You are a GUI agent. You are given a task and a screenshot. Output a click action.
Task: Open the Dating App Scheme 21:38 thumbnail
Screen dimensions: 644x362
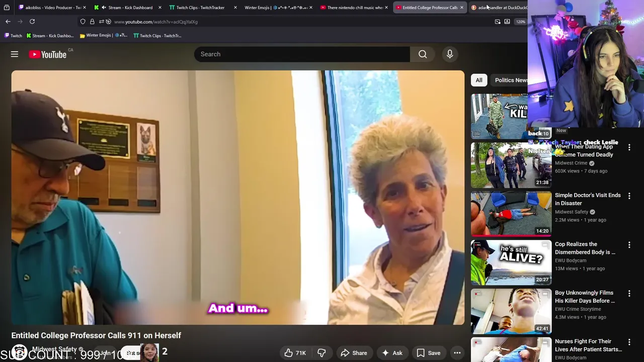[x=511, y=165]
